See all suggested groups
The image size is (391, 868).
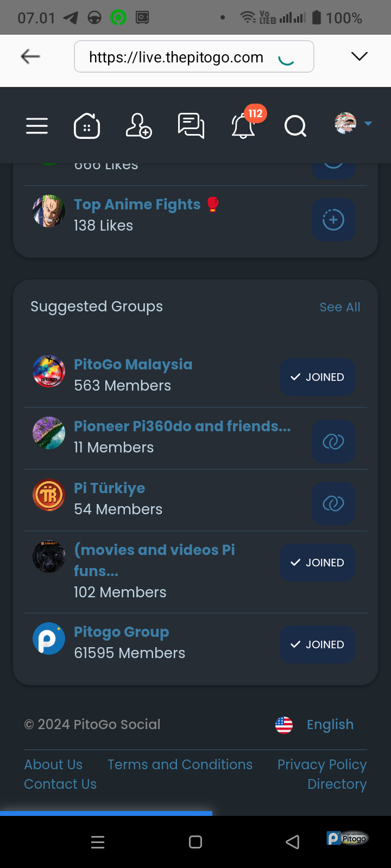pos(339,307)
